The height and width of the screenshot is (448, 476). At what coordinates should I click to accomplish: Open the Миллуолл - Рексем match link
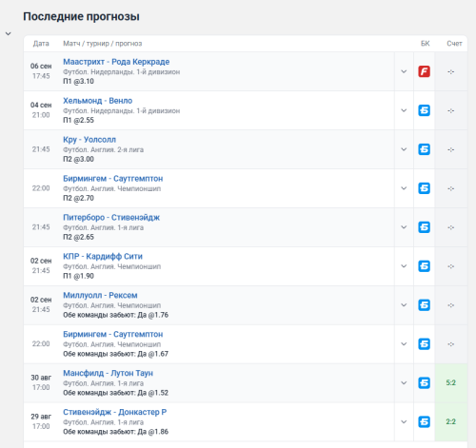(x=100, y=296)
